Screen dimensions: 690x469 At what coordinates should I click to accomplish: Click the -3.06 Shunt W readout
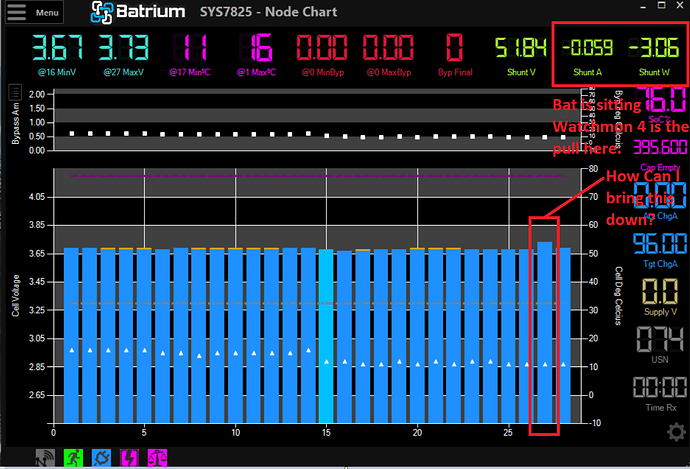click(654, 48)
